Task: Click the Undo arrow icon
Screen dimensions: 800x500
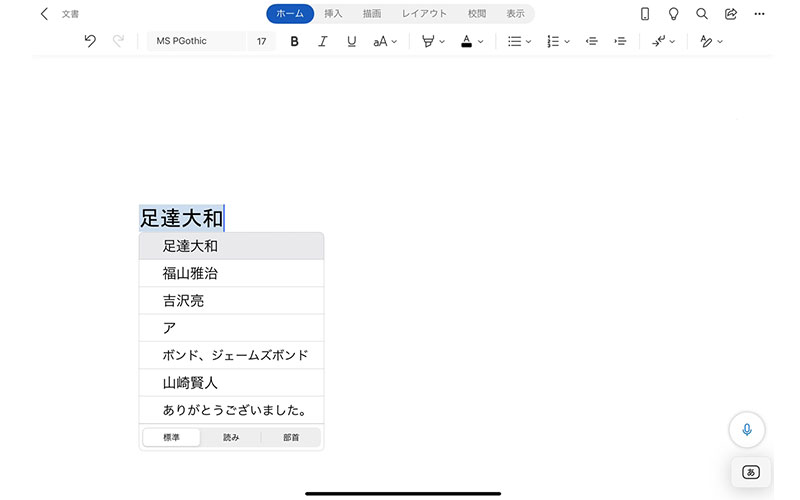Action: click(x=90, y=41)
